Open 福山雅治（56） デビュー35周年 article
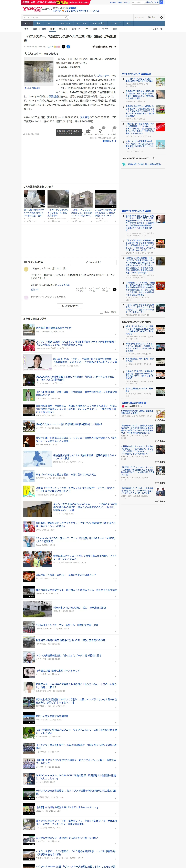The height and width of the screenshot is (868, 186). (x=85, y=361)
